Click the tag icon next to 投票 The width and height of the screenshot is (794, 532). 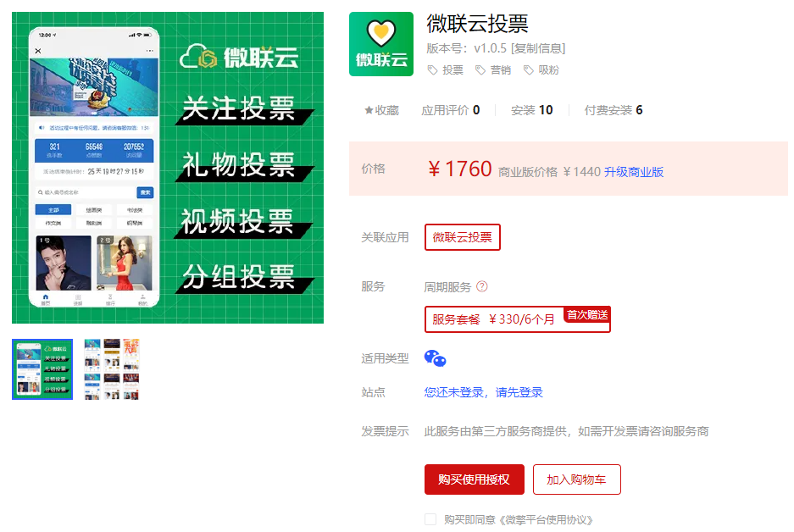tap(432, 69)
